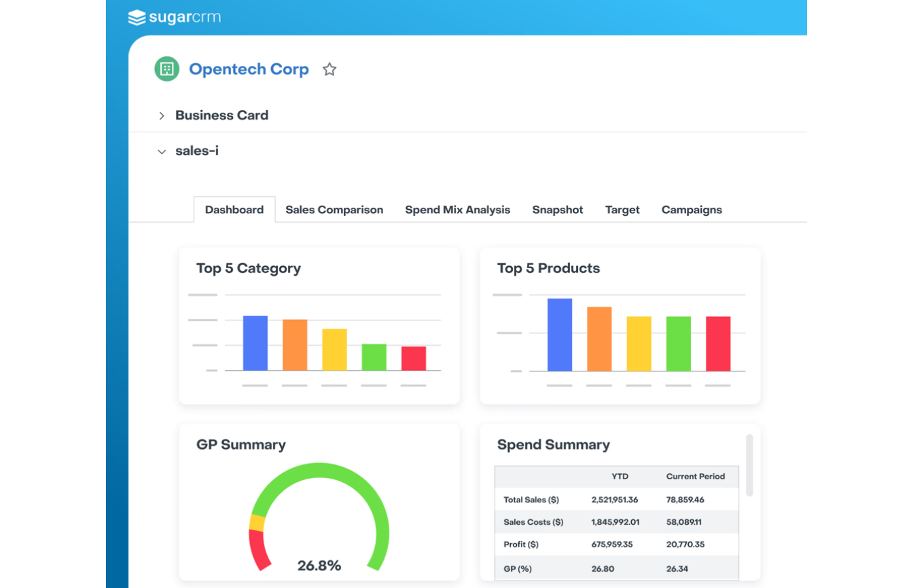Click the red segment of the GP gauge
This screenshot has height=588, width=913.
pyautogui.click(x=259, y=550)
